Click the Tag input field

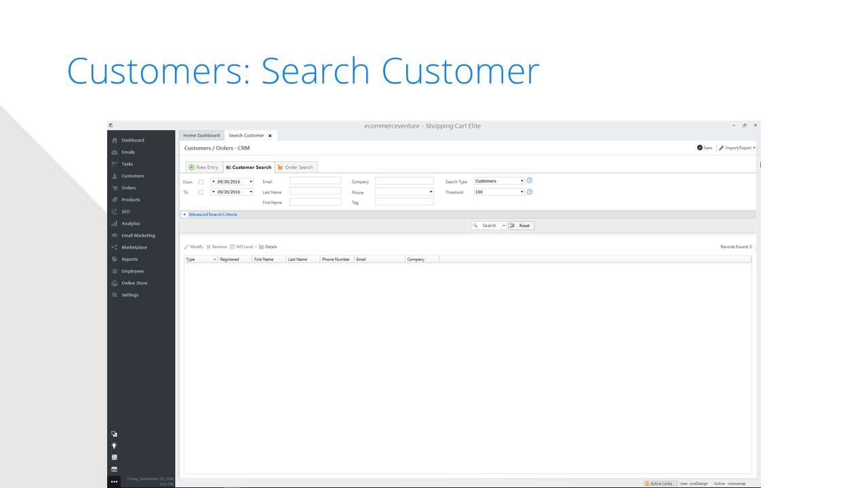pyautogui.click(x=404, y=202)
